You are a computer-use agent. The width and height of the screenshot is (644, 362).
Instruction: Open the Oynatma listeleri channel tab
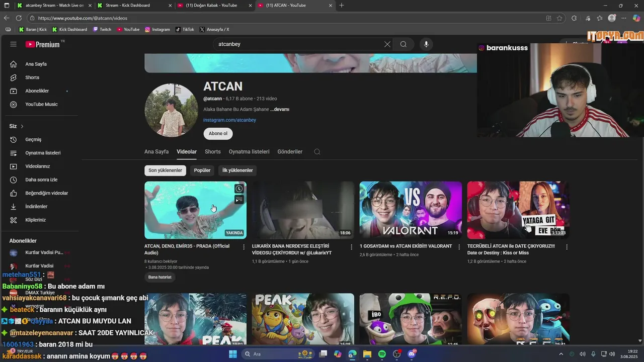pyautogui.click(x=249, y=152)
